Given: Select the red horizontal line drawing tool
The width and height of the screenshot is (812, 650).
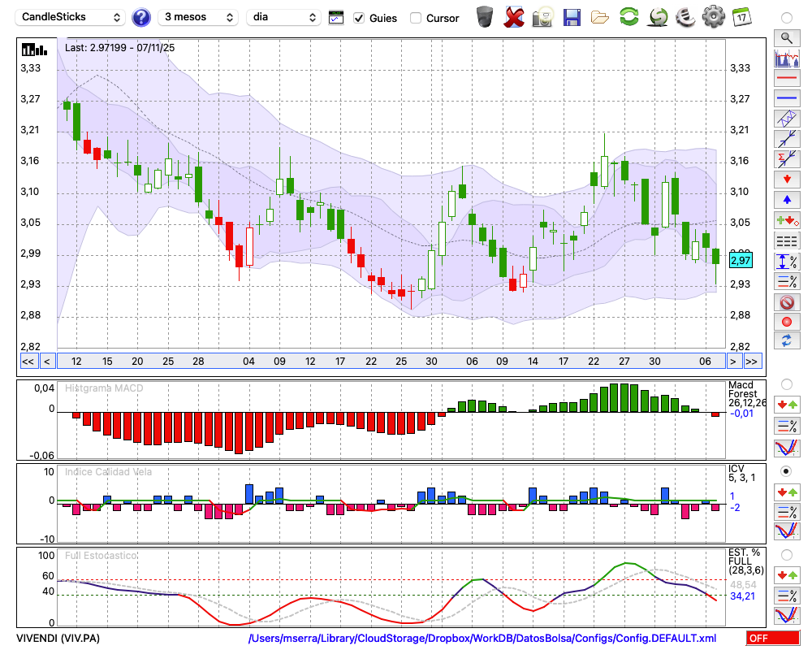Looking at the screenshot, I should [786, 79].
